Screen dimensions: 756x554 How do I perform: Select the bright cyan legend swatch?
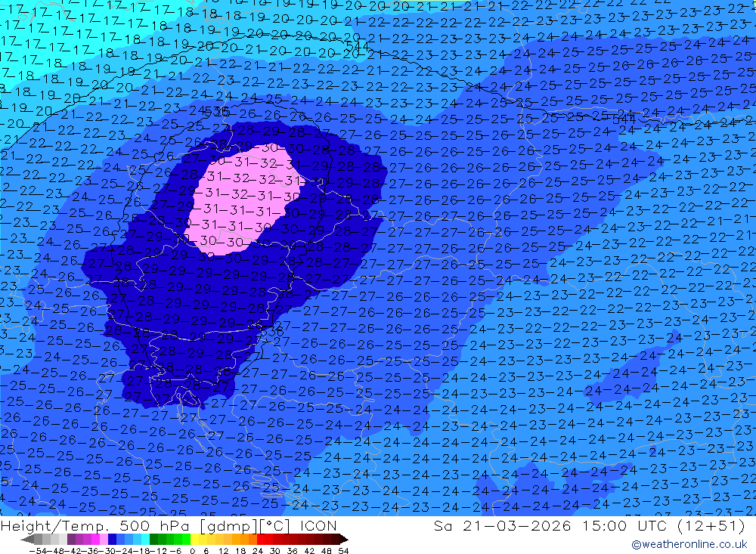click(145, 540)
